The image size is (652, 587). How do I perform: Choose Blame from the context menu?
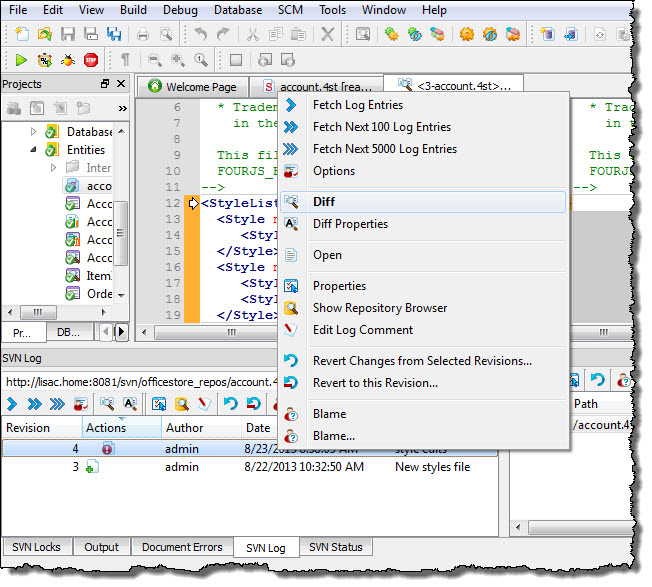point(423,414)
